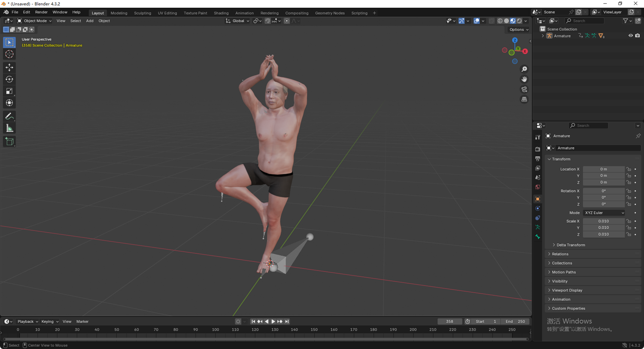Open the Object Mode dropdown
The image size is (644, 349).
coord(34,21)
